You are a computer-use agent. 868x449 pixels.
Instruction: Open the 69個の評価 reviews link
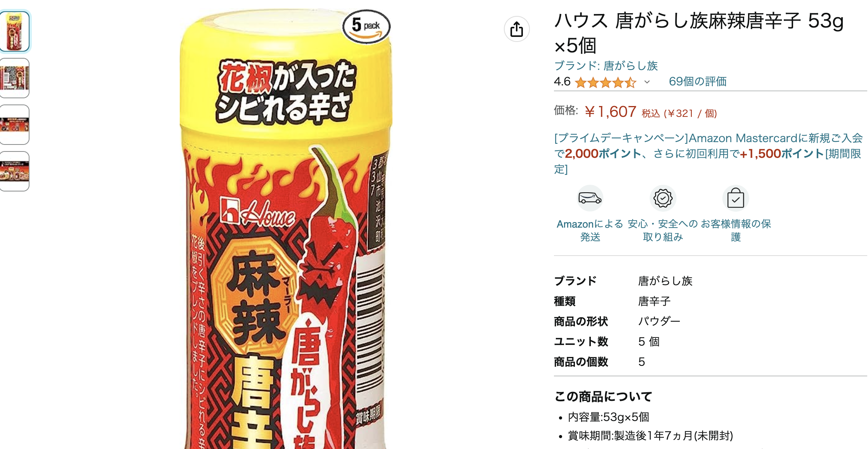coord(698,82)
